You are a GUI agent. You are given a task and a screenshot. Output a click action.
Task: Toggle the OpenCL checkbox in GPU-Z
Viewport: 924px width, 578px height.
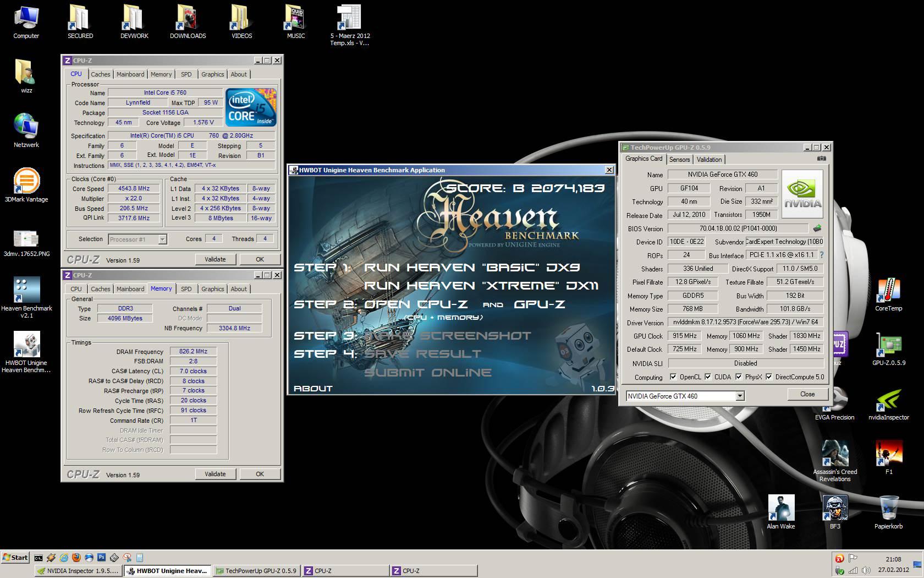[673, 377]
